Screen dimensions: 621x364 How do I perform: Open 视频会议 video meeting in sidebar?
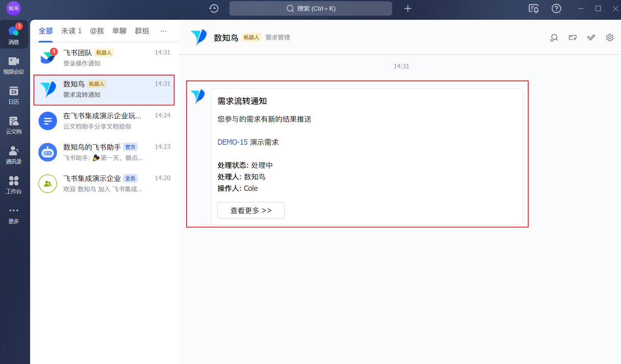[x=14, y=66]
